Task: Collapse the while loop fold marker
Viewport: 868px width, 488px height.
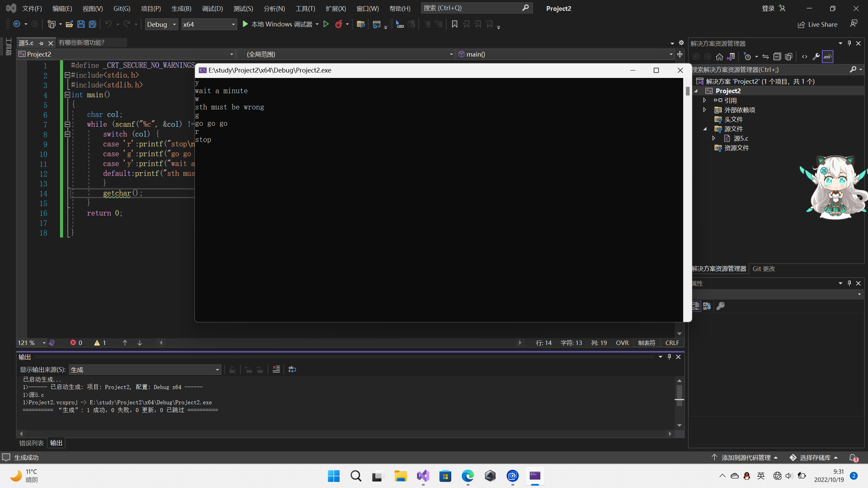Action: coord(67,124)
